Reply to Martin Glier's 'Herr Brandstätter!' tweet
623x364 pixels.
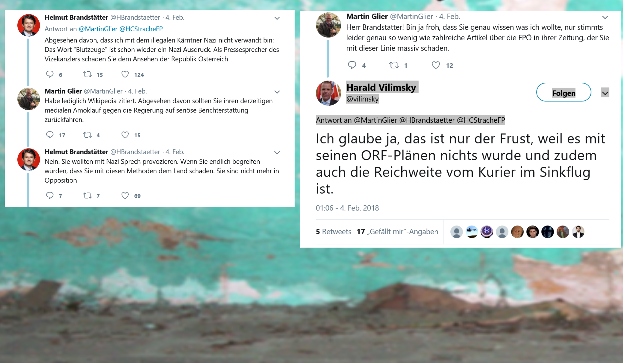coord(352,65)
